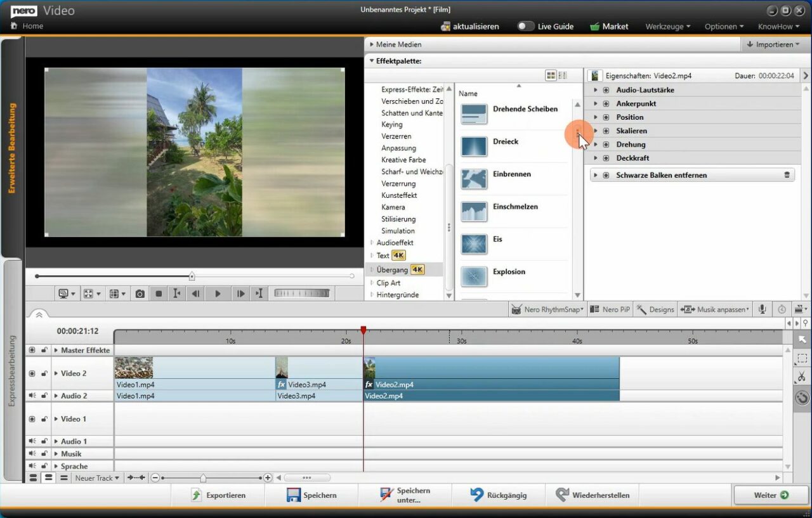Select the snapshot camera tool under preview
812x518 pixels.
pyautogui.click(x=140, y=293)
